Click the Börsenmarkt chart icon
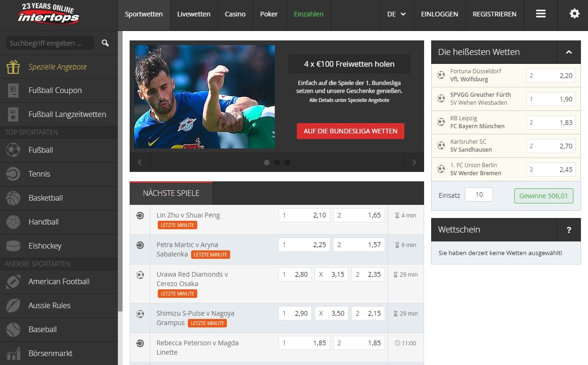 click(x=13, y=353)
